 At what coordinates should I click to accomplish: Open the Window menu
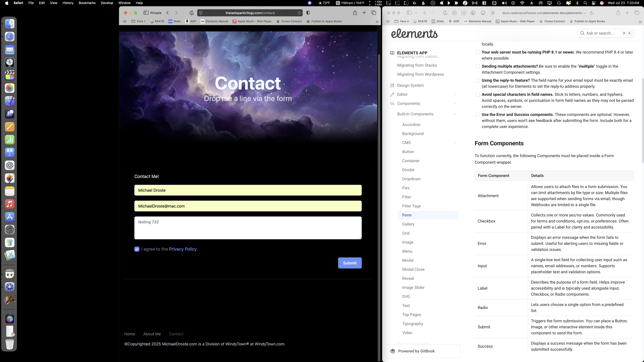pyautogui.click(x=124, y=3)
